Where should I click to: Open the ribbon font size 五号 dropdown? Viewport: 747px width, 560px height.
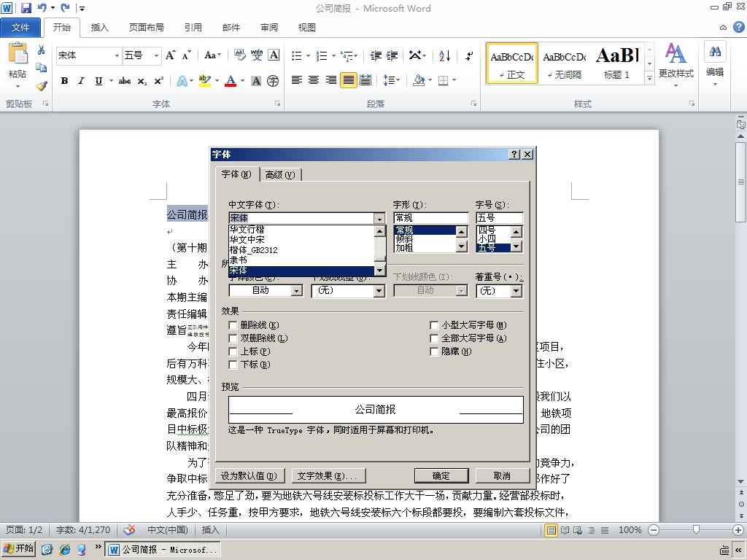coord(156,55)
